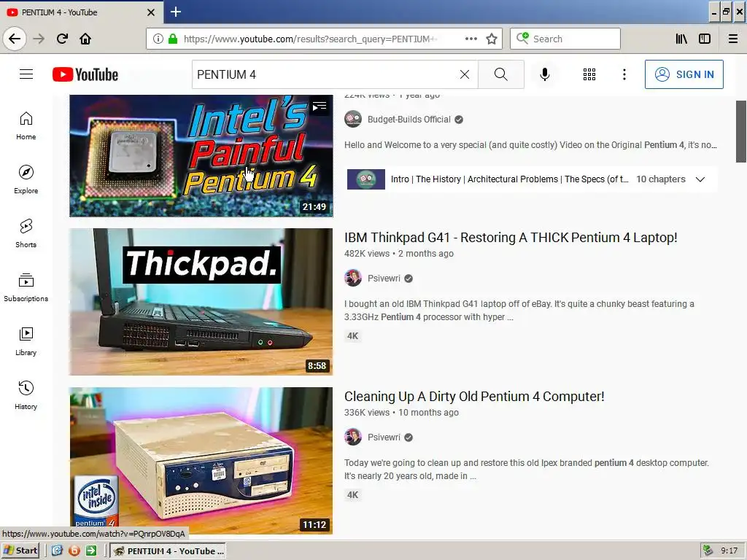This screenshot has height=560, width=747.
Task: Click the SIGN IN button
Action: [684, 74]
